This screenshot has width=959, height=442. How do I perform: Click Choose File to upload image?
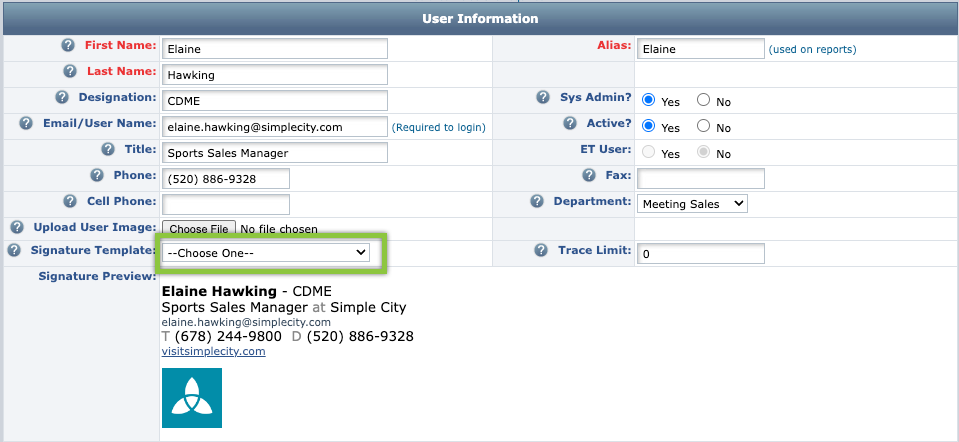(x=199, y=229)
